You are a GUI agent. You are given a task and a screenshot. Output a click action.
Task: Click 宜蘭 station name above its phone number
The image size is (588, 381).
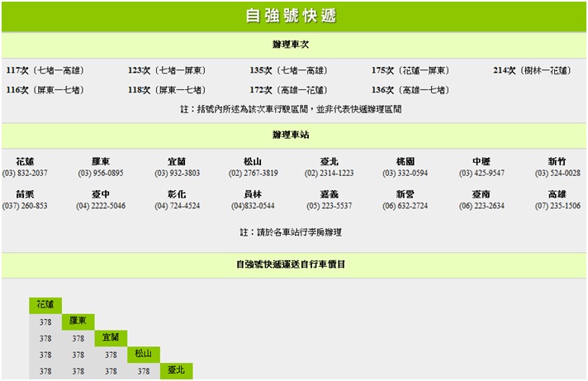pos(177,161)
